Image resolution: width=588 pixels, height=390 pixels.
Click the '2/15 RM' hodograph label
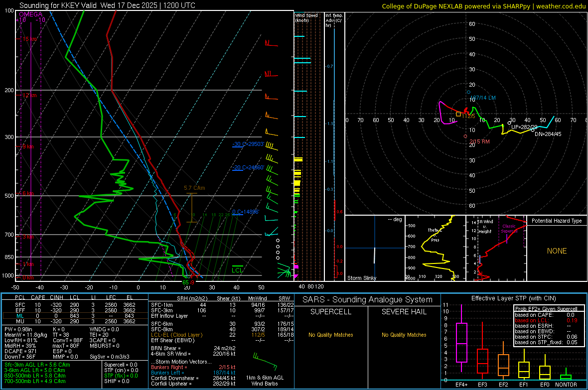coord(480,142)
